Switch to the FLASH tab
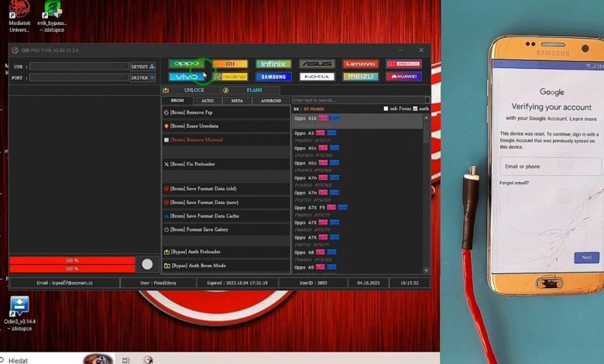604x364 pixels. click(251, 90)
